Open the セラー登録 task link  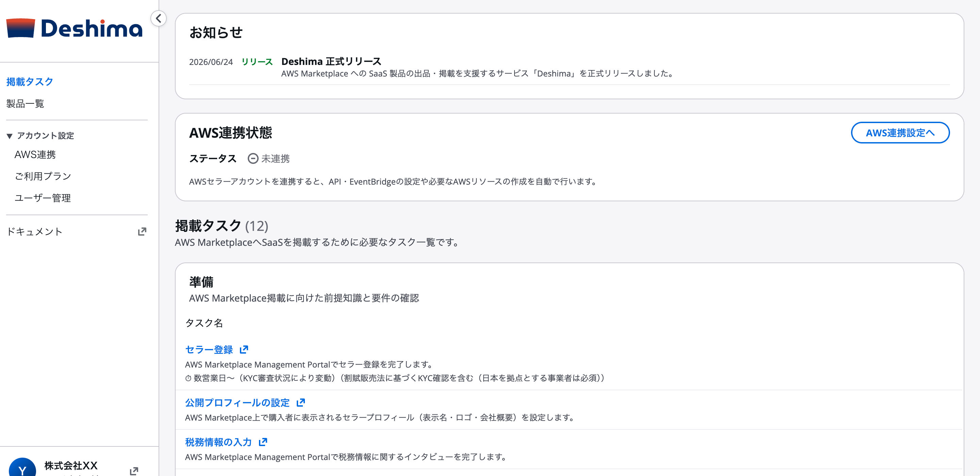pyautogui.click(x=209, y=350)
